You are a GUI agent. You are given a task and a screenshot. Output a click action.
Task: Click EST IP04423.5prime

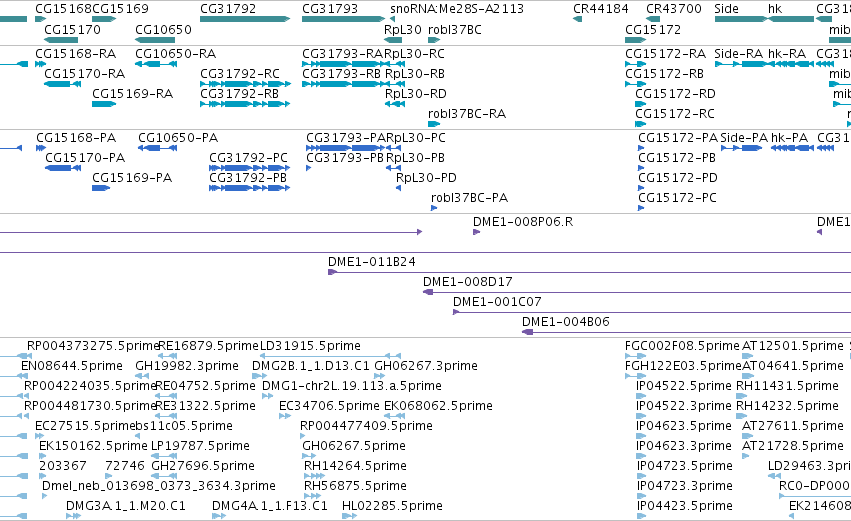click(684, 506)
